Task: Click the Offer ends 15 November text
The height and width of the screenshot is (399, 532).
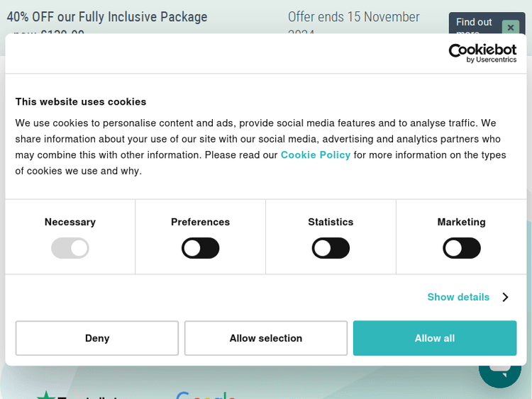Action: 353,16
